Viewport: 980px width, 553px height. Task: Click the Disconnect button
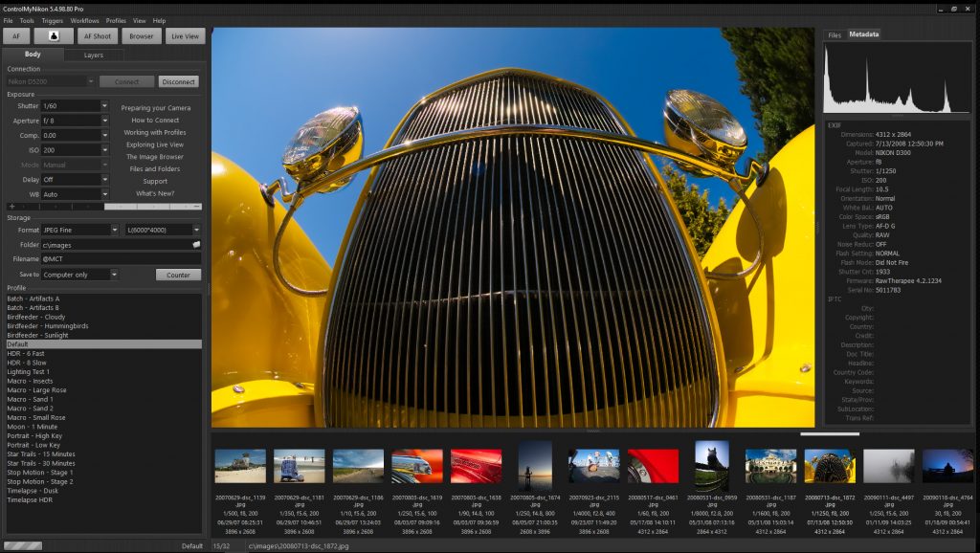[178, 81]
